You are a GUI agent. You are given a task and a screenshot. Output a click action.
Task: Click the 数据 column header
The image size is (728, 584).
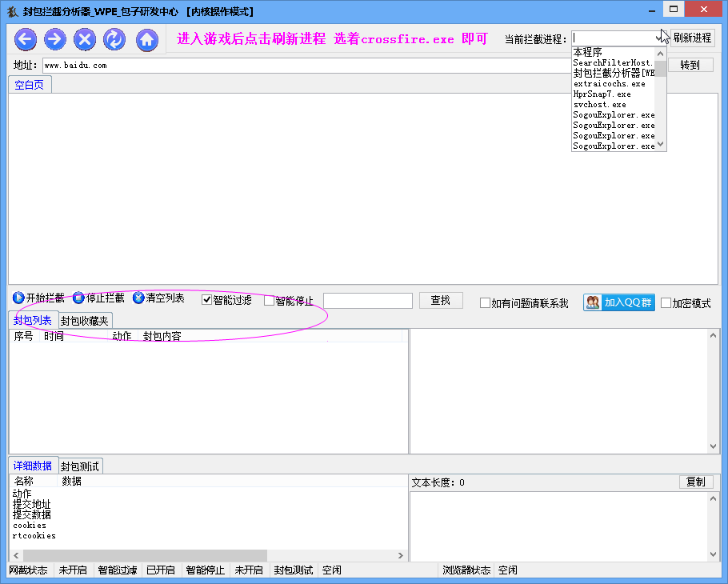(x=71, y=481)
